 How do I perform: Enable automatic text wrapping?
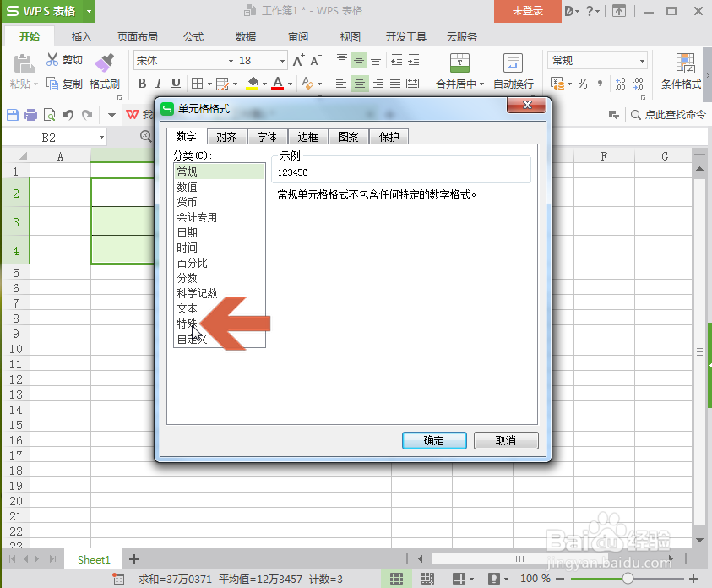click(512, 68)
